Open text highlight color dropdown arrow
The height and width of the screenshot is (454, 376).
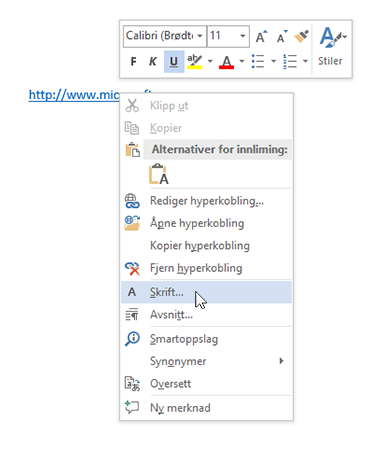coord(210,61)
